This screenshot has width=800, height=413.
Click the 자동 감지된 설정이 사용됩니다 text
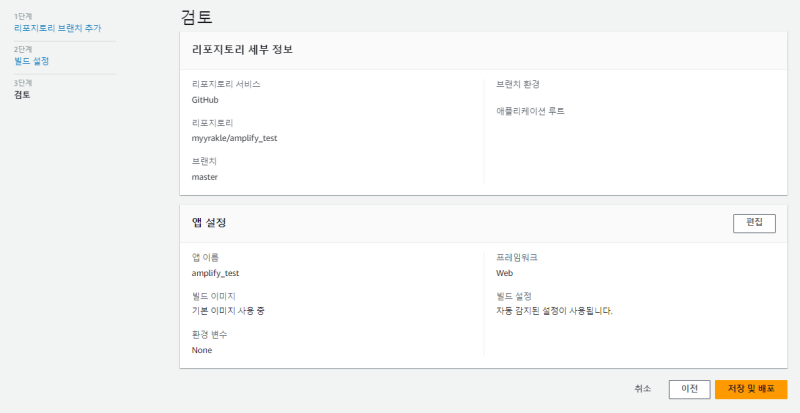point(553,311)
